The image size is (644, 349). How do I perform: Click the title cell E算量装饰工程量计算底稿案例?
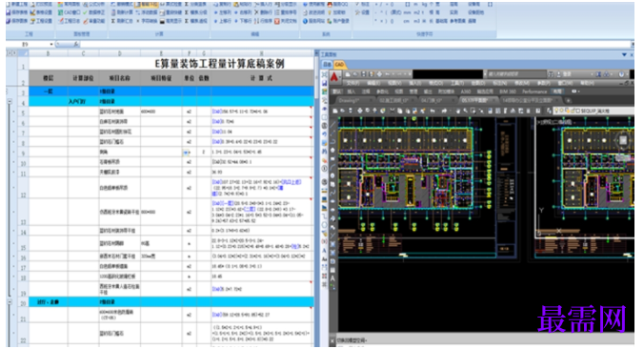[x=219, y=64]
